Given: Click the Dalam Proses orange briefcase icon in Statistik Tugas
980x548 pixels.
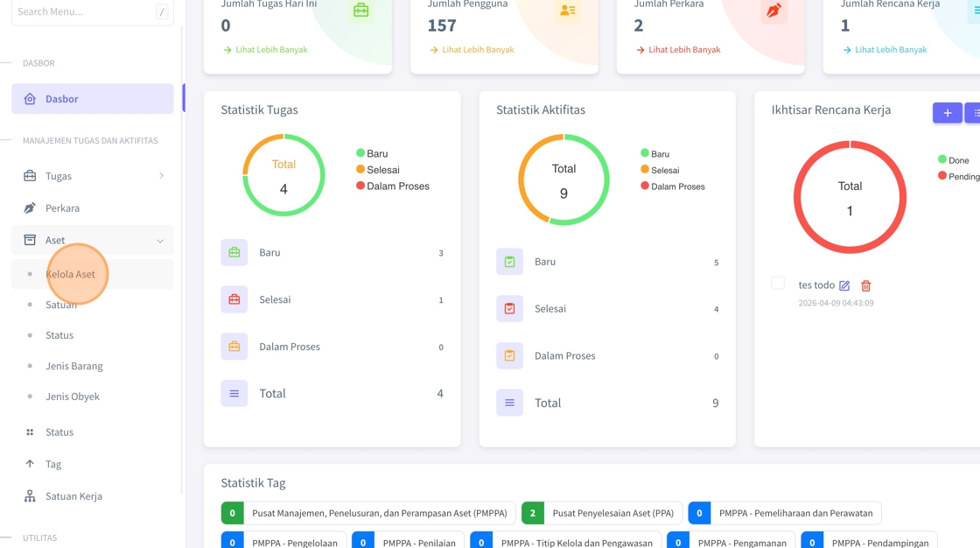Looking at the screenshot, I should (234, 347).
